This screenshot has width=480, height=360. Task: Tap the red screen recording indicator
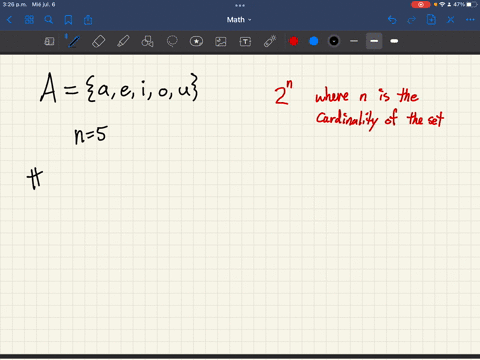pyautogui.click(x=421, y=5)
